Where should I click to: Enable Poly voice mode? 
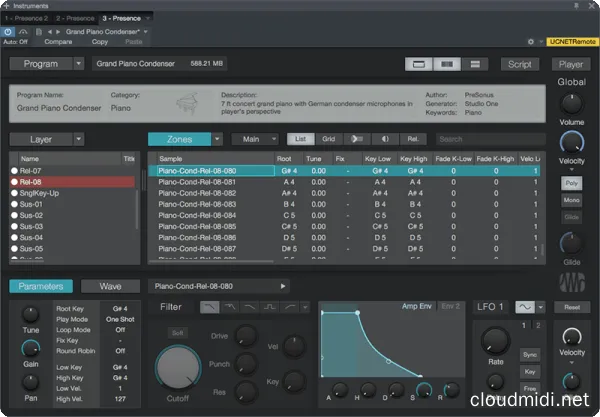[572, 183]
